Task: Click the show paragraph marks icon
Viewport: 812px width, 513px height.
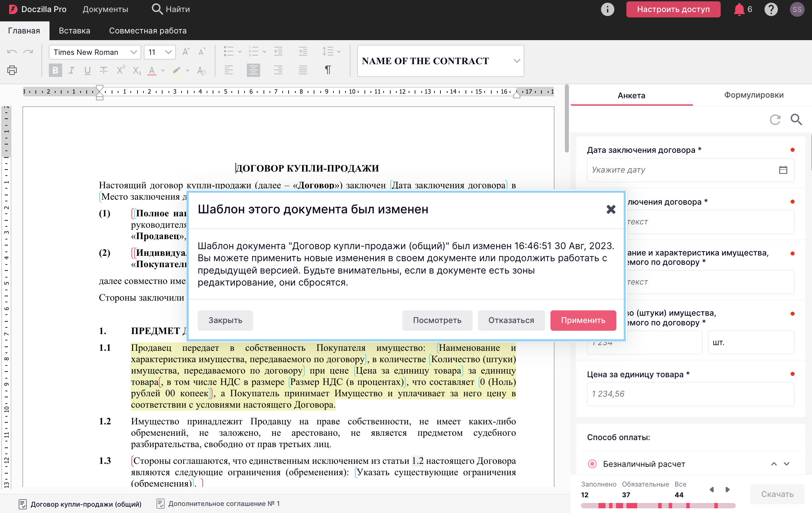Action: [x=327, y=70]
